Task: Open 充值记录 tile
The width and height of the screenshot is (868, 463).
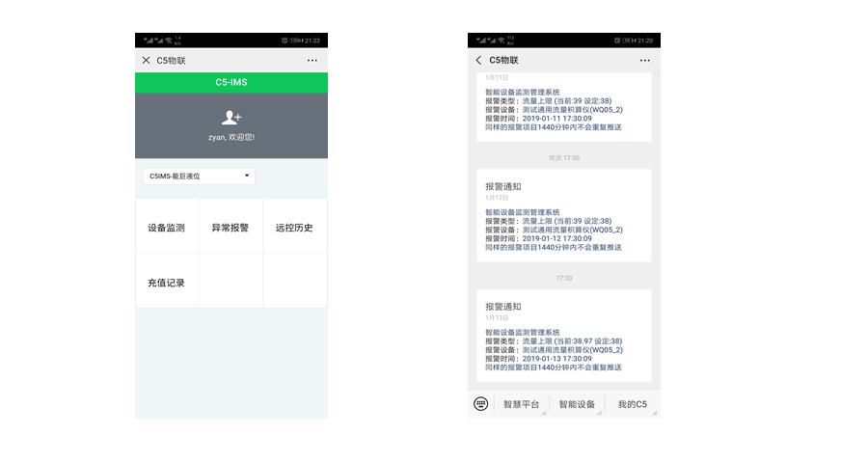Action: (x=167, y=282)
